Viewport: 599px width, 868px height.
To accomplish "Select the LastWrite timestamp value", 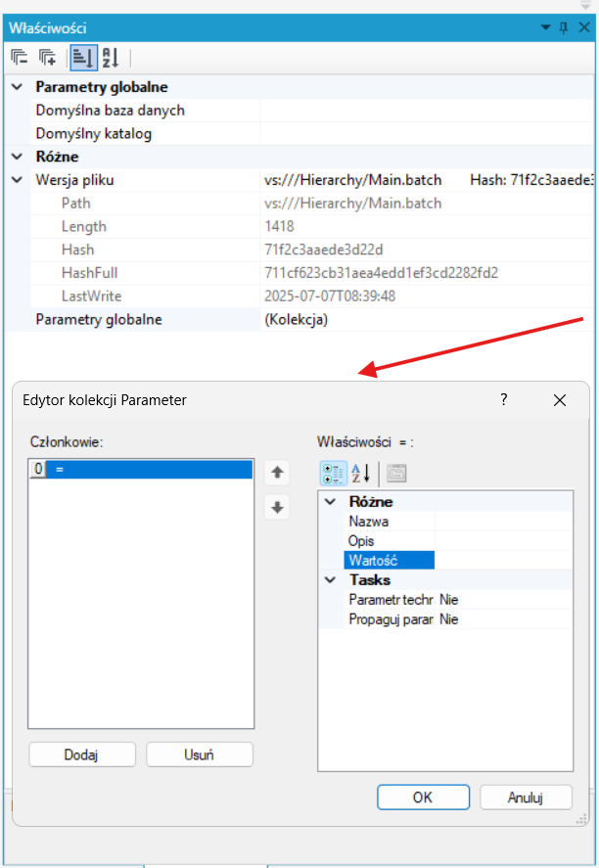I will click(330, 297).
